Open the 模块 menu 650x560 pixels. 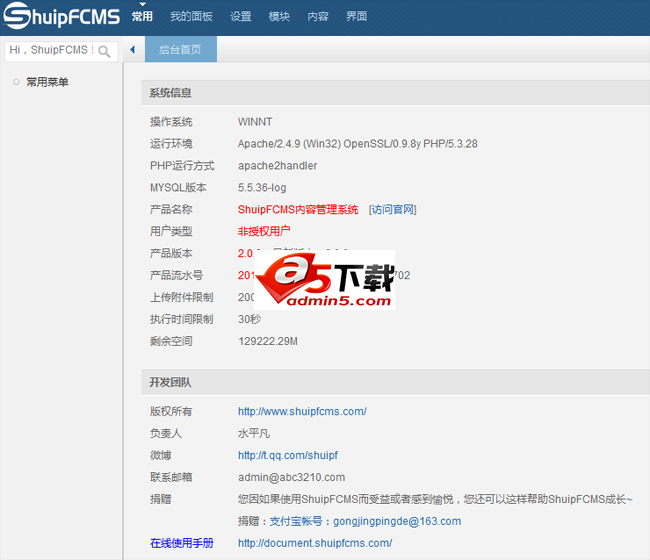point(279,16)
